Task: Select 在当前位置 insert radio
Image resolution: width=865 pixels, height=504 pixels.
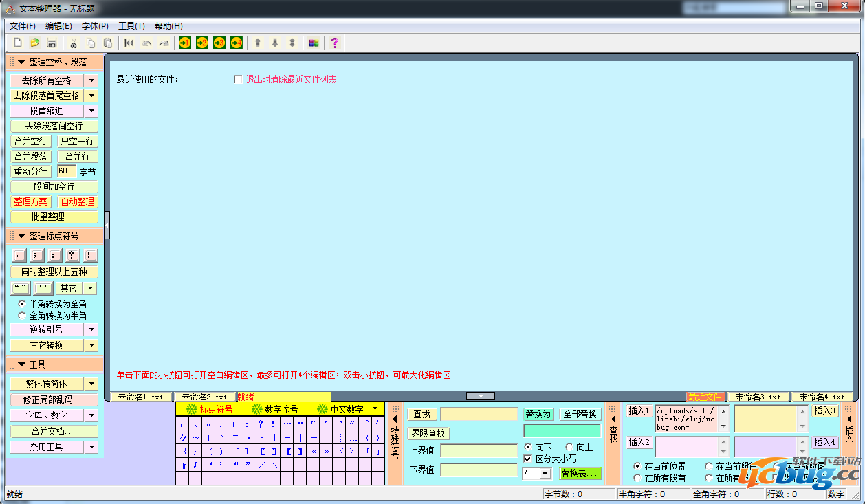Action: click(637, 466)
